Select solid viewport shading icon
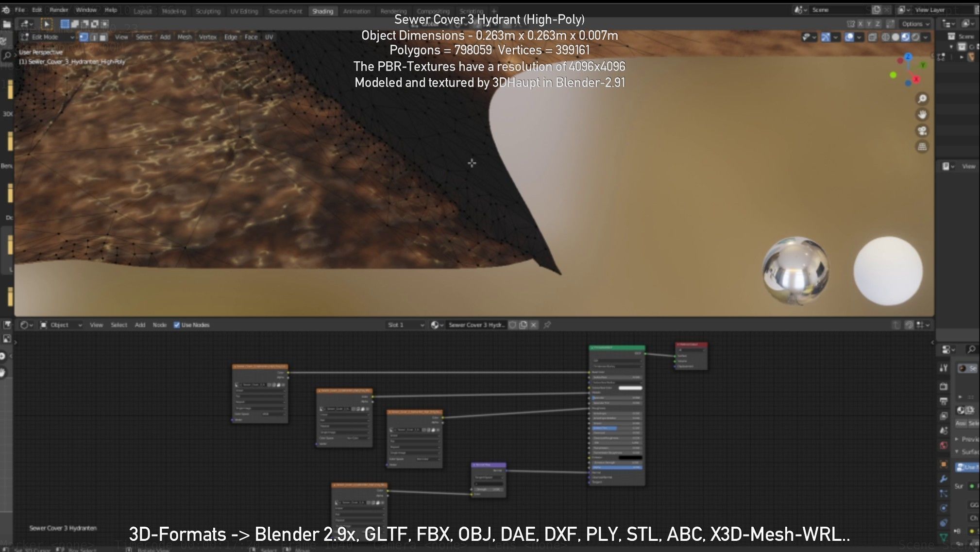Screen dimensions: 980x552 point(896,37)
